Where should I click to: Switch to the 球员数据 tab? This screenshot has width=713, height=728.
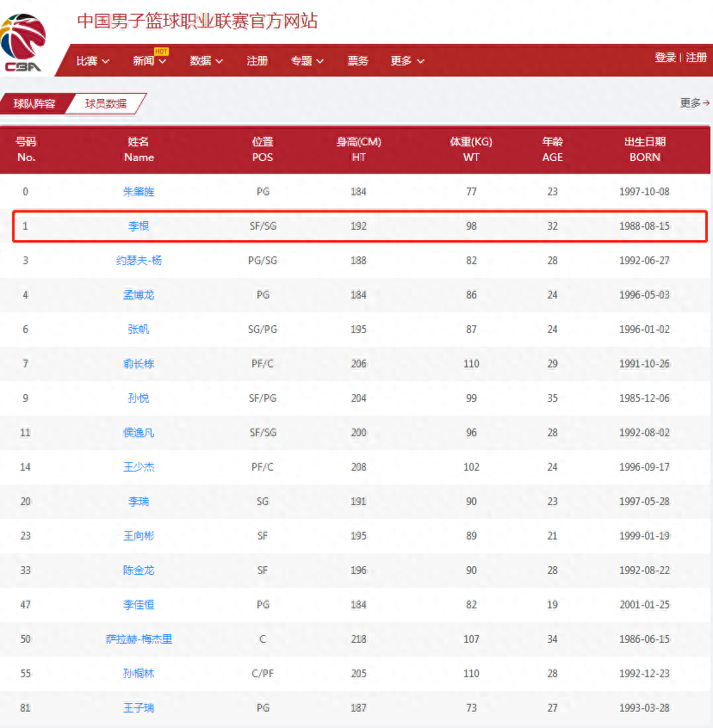[105, 104]
